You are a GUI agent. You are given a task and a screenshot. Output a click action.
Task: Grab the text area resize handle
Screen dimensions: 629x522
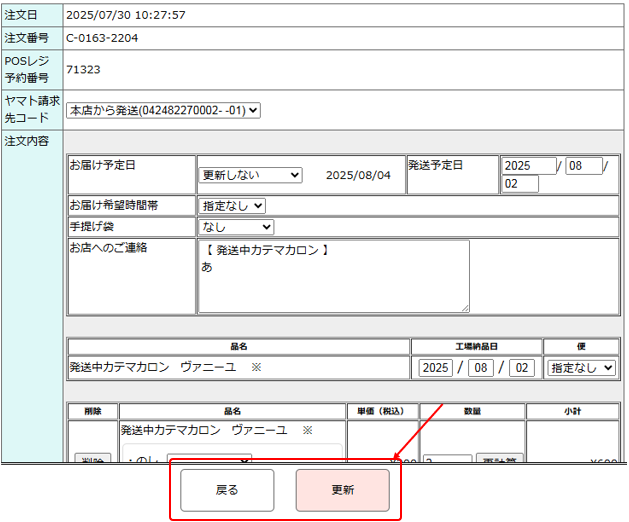click(x=464, y=307)
